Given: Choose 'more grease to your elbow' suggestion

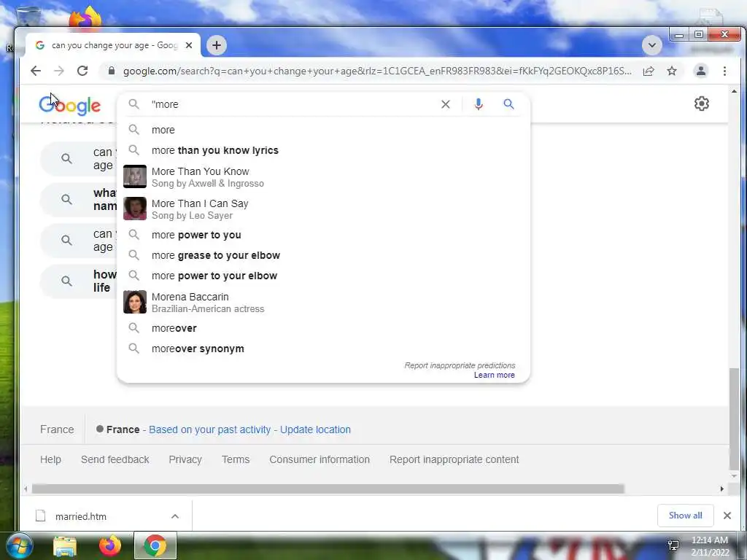Looking at the screenshot, I should point(323,255).
